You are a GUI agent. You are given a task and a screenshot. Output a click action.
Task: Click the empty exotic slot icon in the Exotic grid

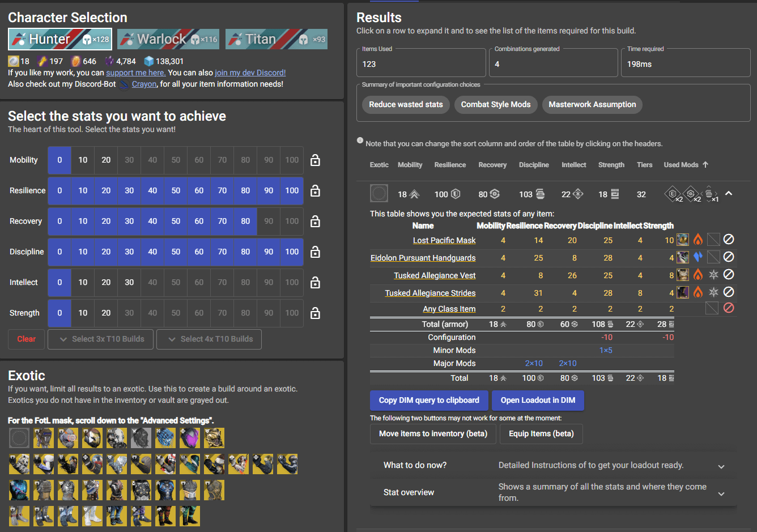[x=19, y=437]
